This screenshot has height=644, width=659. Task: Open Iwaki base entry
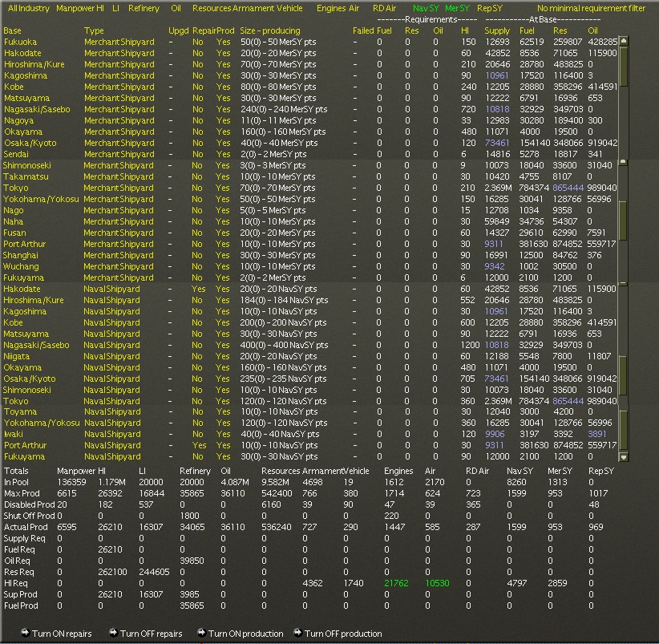14,434
